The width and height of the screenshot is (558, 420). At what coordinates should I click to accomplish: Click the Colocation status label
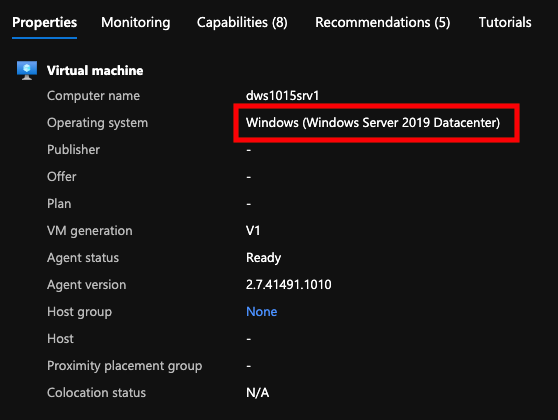coord(96,393)
